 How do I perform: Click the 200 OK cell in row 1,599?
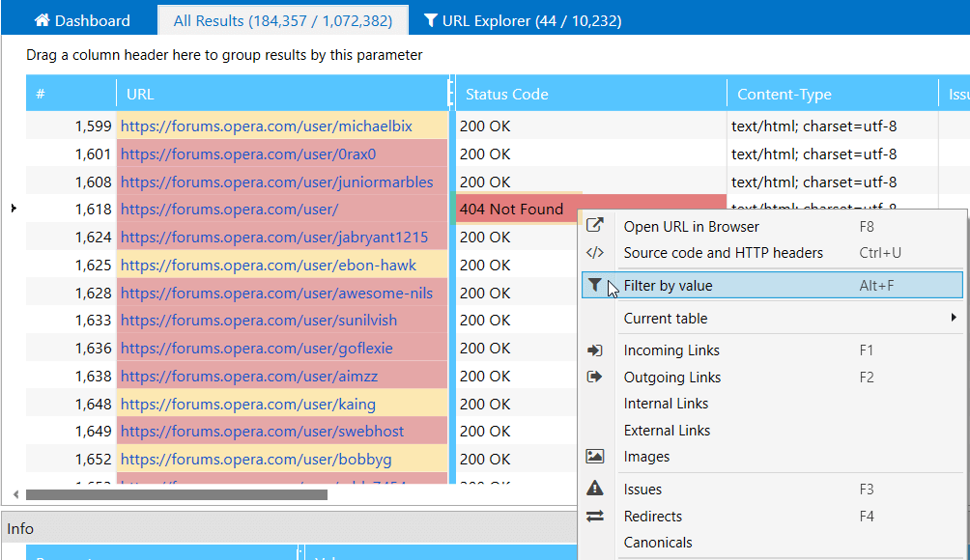(590, 126)
